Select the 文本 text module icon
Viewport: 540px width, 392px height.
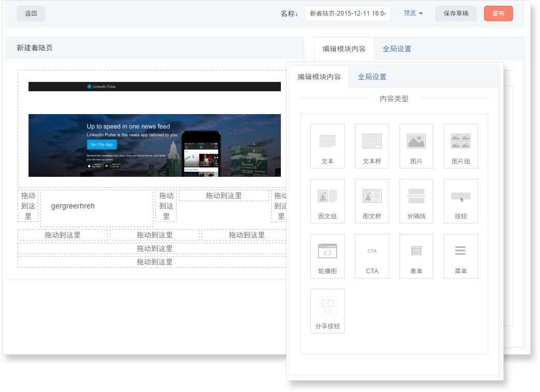[x=327, y=146]
